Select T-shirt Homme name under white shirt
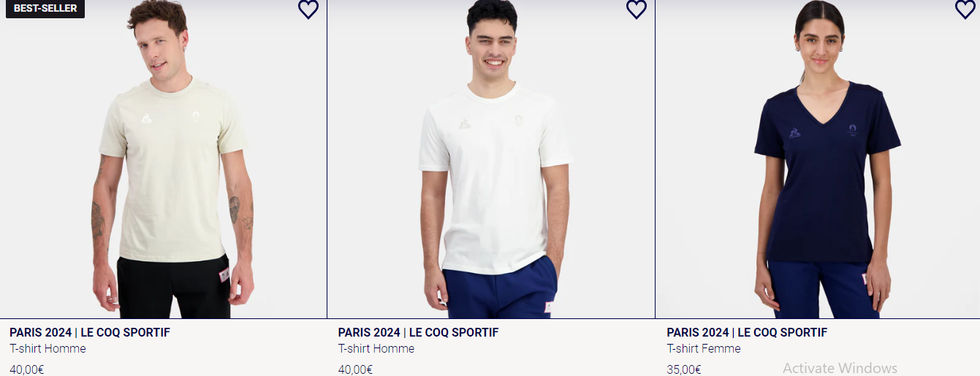Screen dimensions: 980x376 pyautogui.click(x=376, y=349)
